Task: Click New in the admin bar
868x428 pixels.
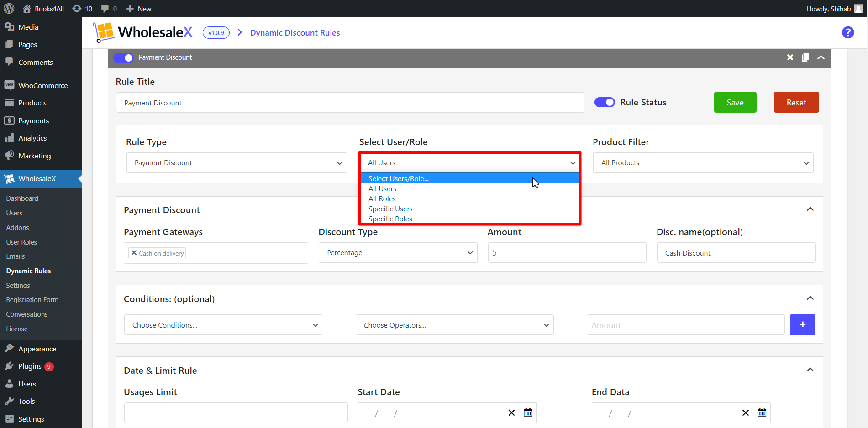Action: click(139, 9)
